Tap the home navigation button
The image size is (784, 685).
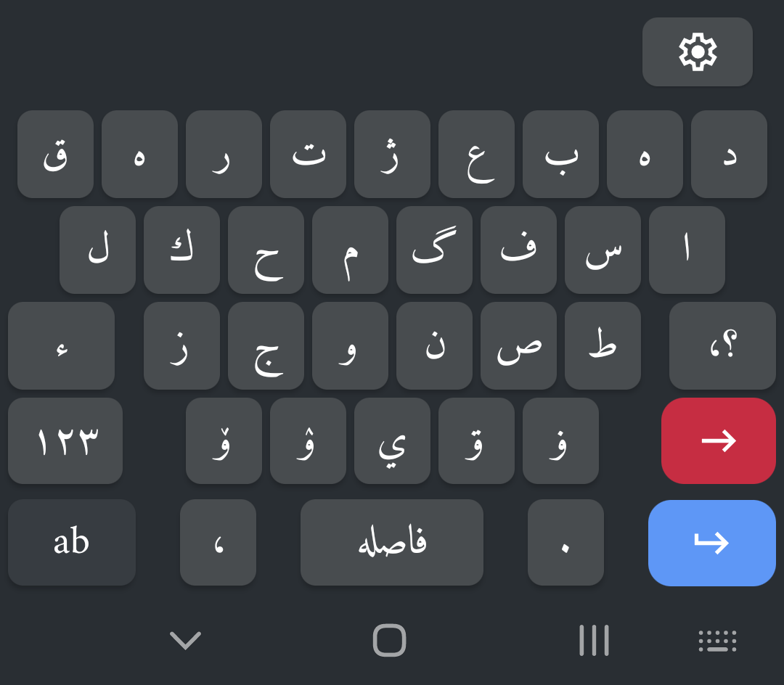click(390, 640)
